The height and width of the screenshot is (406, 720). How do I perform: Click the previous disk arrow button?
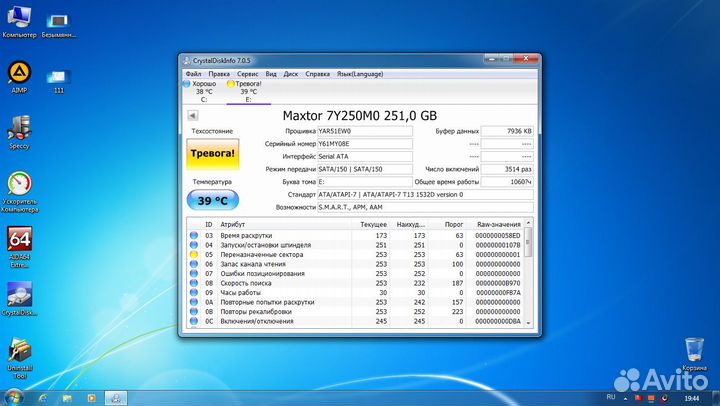pos(192,115)
